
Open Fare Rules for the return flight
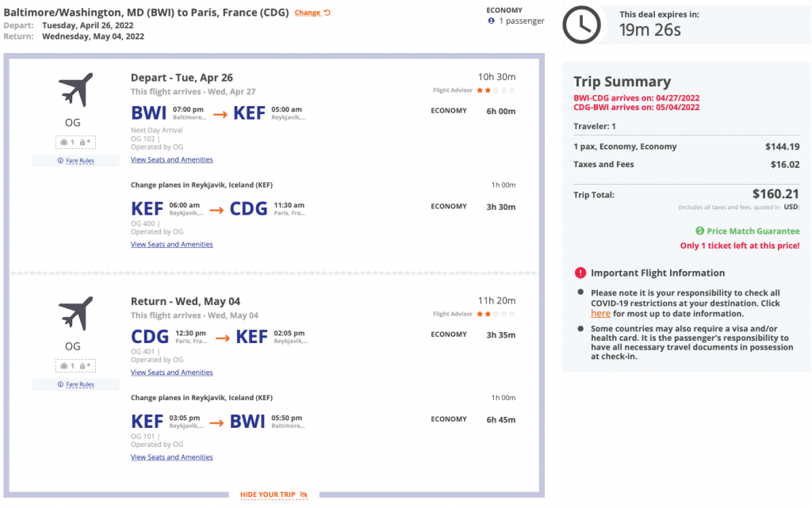pos(75,384)
